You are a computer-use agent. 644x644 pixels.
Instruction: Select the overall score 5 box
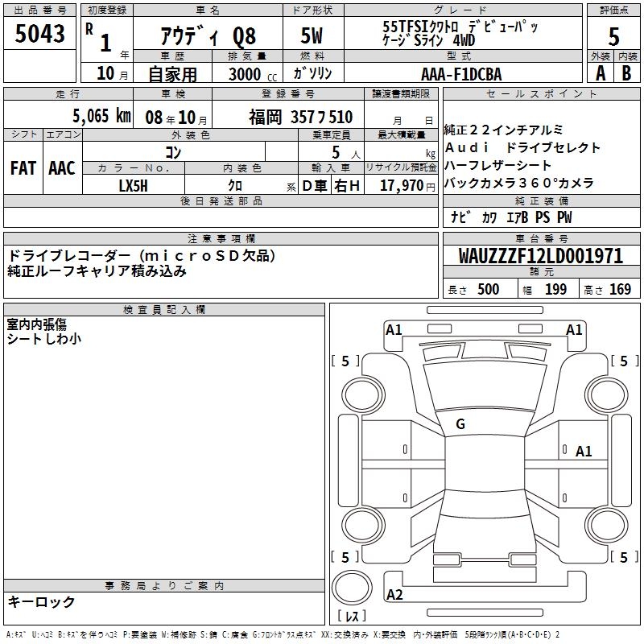(613, 37)
